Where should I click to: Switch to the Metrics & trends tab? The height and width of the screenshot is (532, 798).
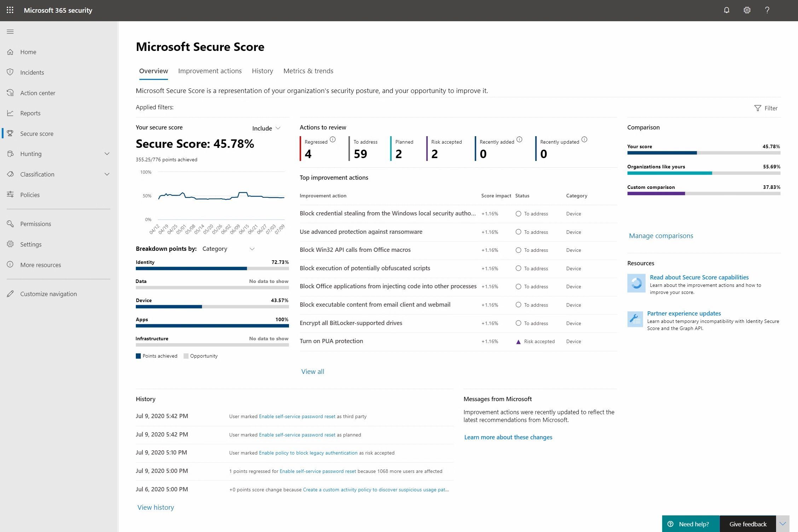[308, 71]
